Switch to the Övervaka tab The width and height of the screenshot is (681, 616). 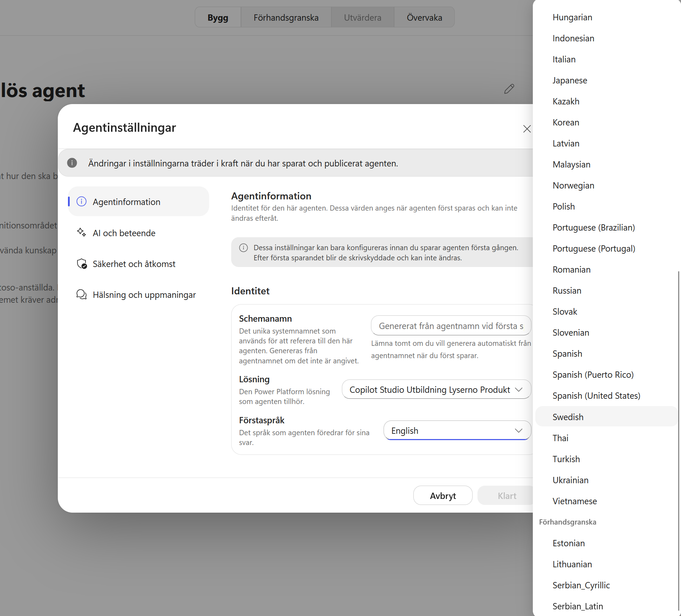point(424,17)
